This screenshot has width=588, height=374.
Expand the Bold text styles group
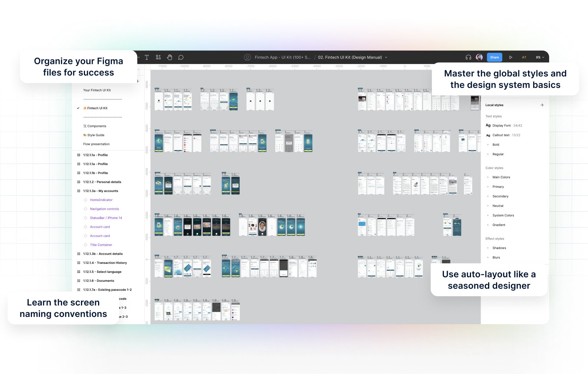click(488, 145)
